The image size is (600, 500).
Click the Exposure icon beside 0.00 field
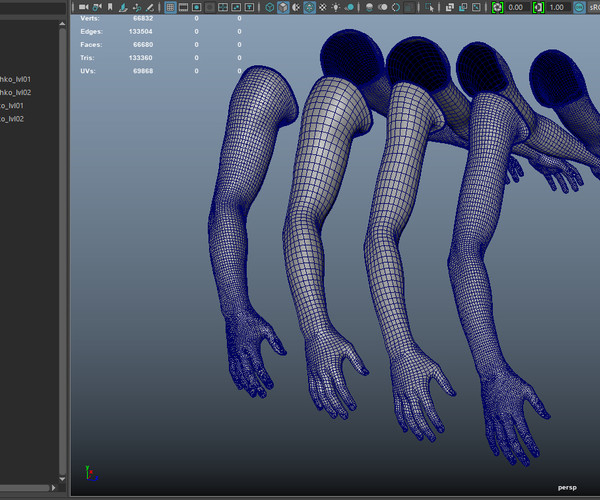click(497, 7)
